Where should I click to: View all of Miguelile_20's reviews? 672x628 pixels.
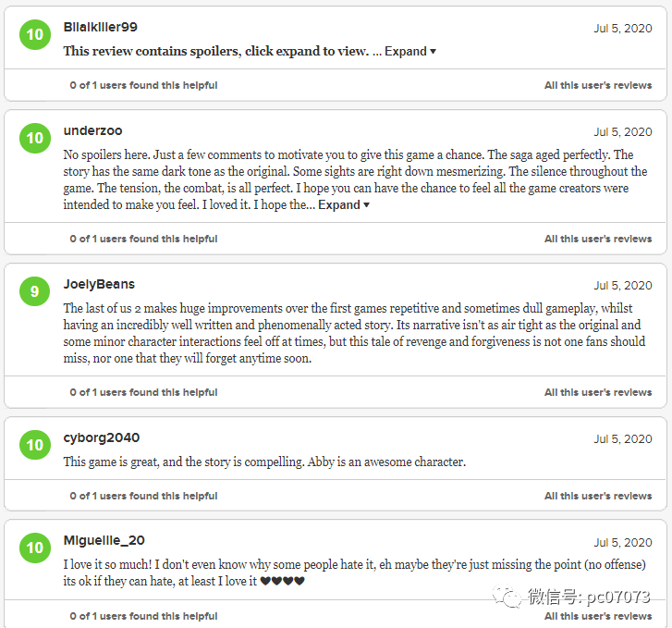click(597, 616)
